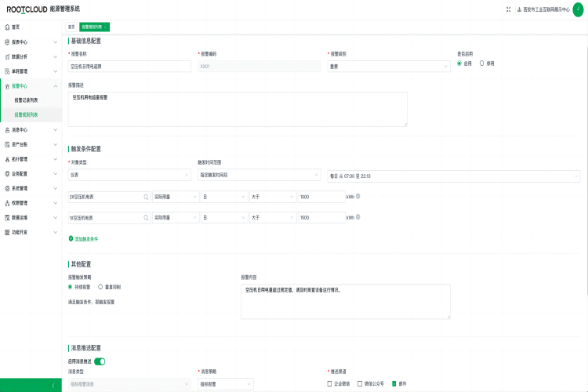Screen dimensions: 588x392
Task: Click the 首页 home icon in sidebar
Action: (7, 27)
